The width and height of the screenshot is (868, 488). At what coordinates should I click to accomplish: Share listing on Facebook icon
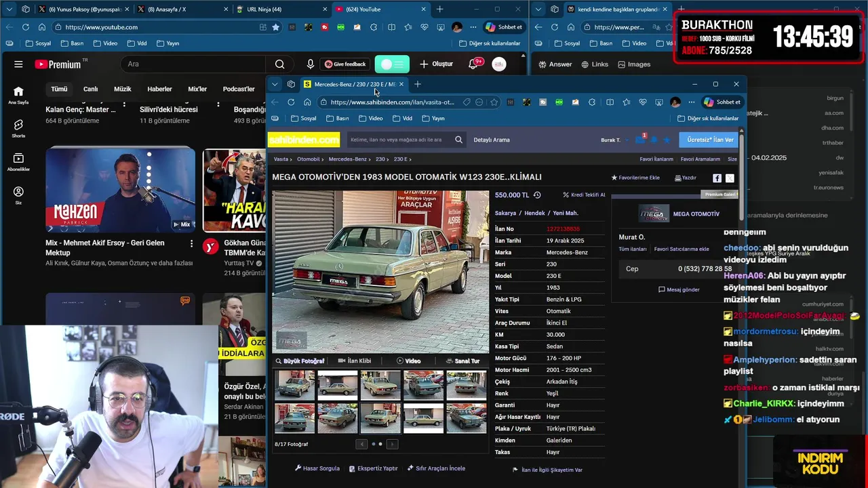pyautogui.click(x=717, y=178)
